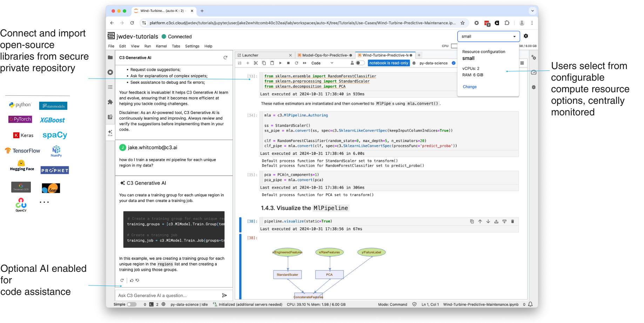Open property inspector gears in right sidebar
The image size is (644, 323).
pyautogui.click(x=534, y=58)
